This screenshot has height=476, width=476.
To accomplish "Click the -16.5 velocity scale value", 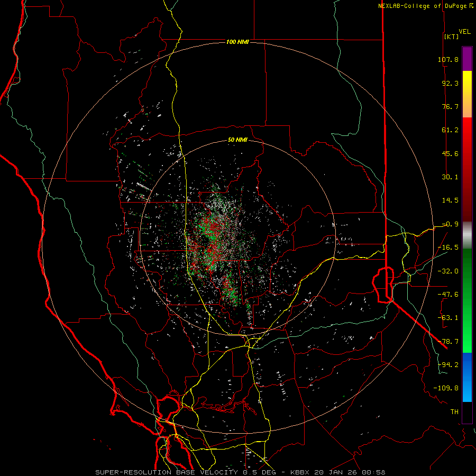I will 448,248.
